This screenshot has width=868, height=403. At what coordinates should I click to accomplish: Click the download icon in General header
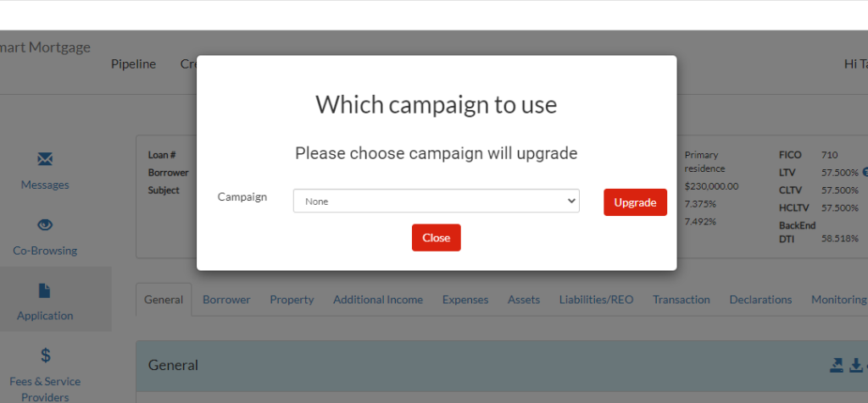[856, 365]
